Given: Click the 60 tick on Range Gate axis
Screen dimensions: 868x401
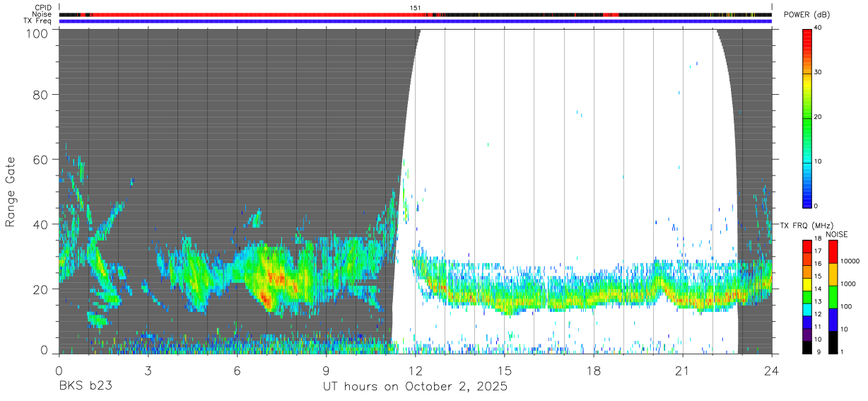Looking at the screenshot, I should tap(41, 159).
